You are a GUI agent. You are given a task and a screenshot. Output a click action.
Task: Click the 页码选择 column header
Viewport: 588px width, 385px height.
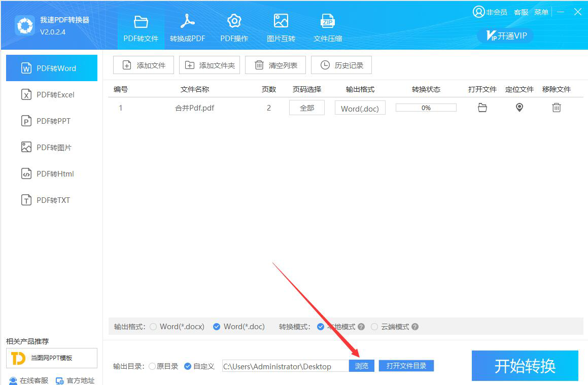click(x=307, y=89)
